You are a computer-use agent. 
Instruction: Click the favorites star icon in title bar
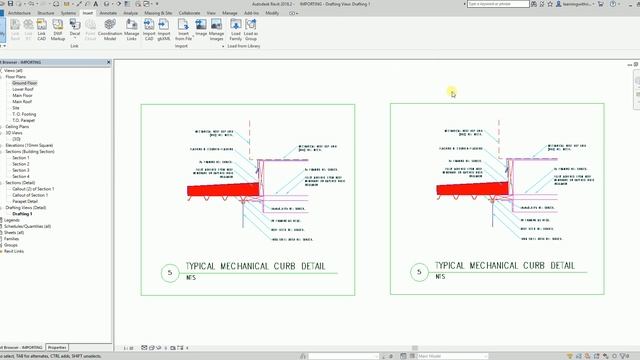tap(550, 4)
